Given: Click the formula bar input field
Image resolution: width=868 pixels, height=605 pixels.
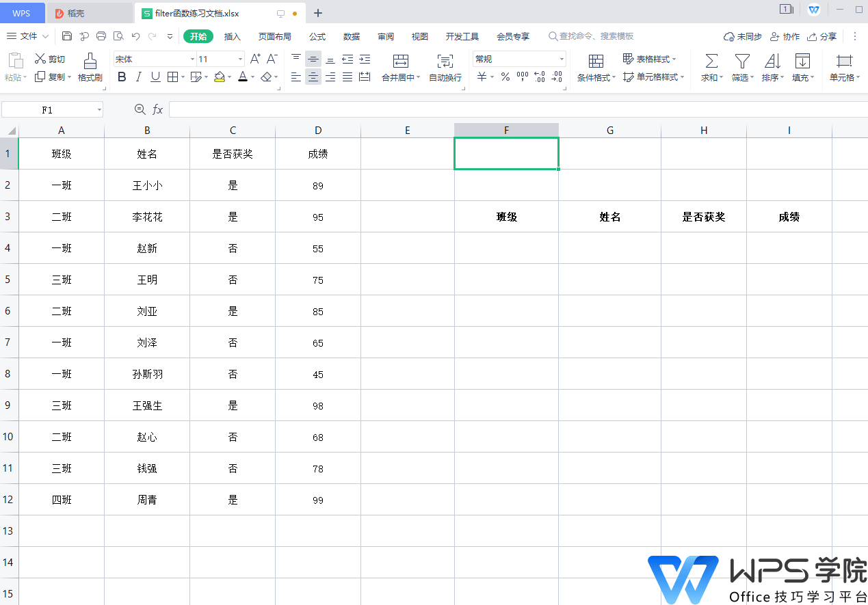Looking at the screenshot, I should 518,109.
